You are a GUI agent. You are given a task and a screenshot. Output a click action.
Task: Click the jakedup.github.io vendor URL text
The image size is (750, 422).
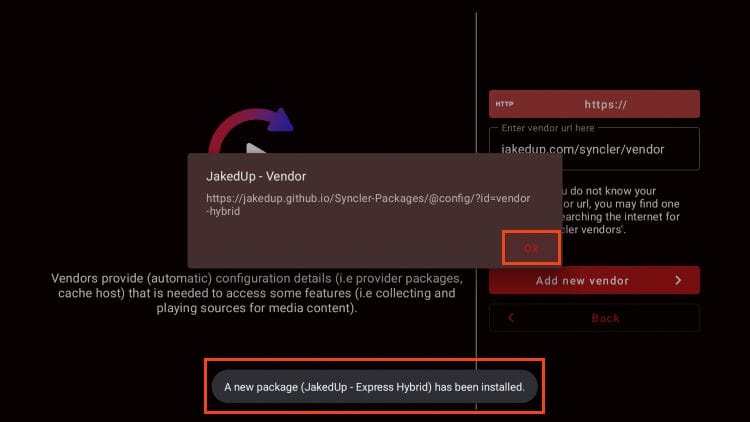pyautogui.click(x=368, y=204)
